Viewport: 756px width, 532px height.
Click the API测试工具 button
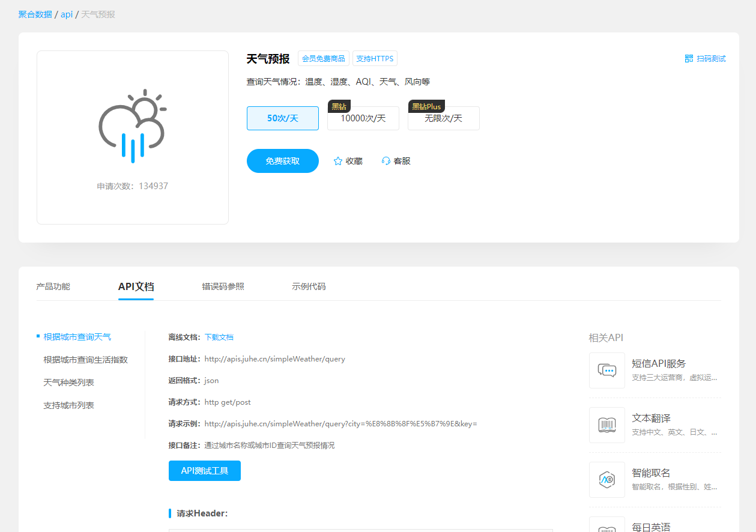pos(204,470)
